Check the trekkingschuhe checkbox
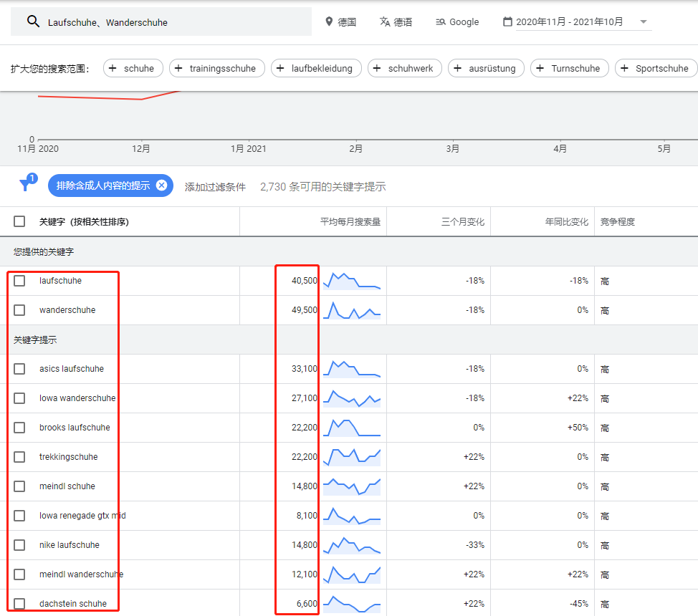This screenshot has width=698, height=616. (x=19, y=457)
